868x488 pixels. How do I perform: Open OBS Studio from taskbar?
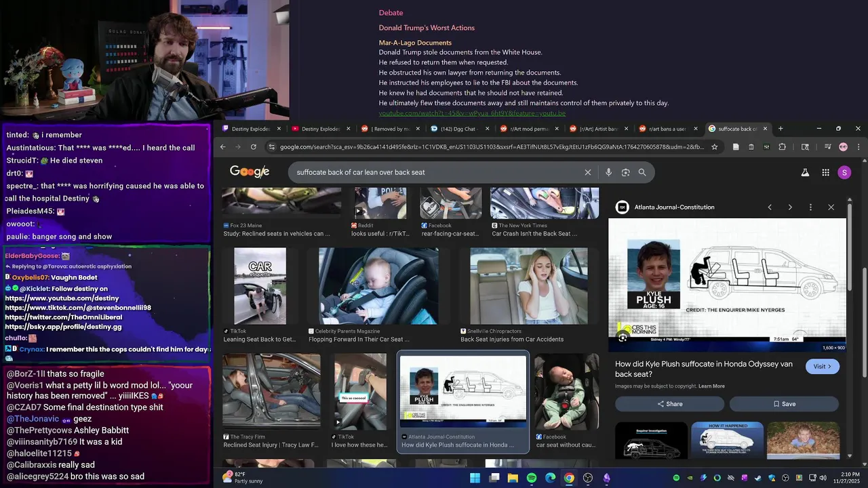pyautogui.click(x=588, y=478)
